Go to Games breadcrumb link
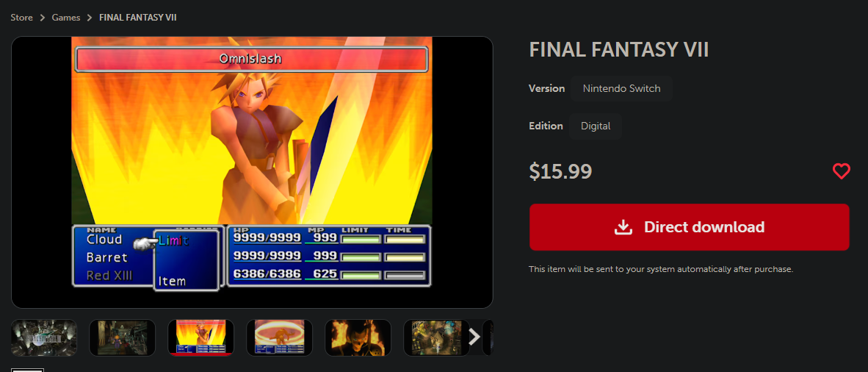 tap(66, 18)
